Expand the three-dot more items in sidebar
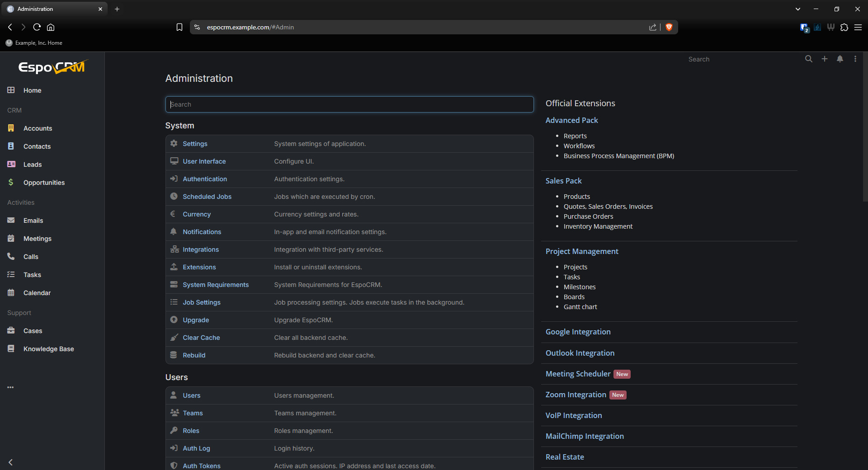This screenshot has height=470, width=868. [10, 387]
